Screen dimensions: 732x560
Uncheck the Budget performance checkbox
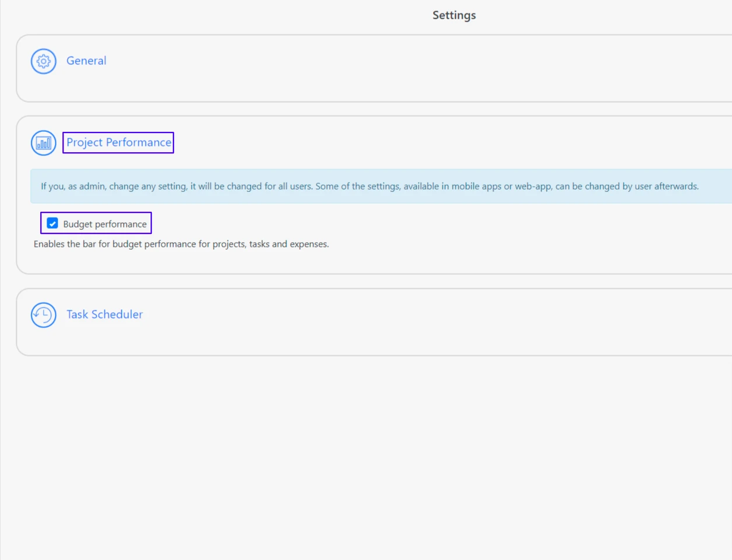(x=53, y=223)
